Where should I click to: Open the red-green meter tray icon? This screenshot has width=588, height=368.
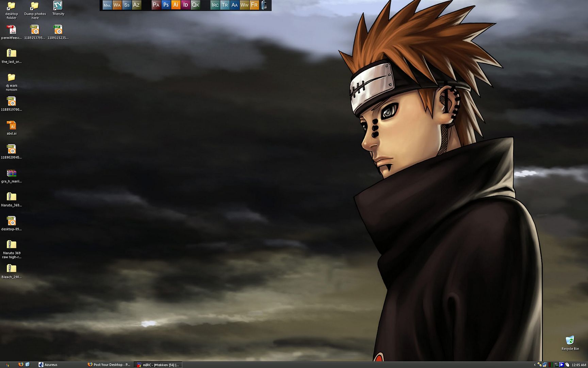pyautogui.click(x=551, y=365)
